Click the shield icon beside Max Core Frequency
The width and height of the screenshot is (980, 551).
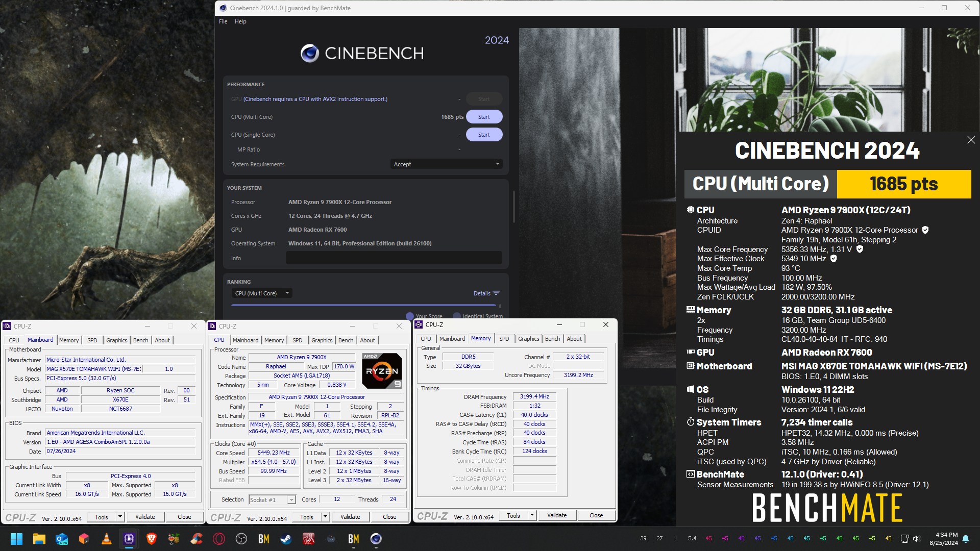860,249
